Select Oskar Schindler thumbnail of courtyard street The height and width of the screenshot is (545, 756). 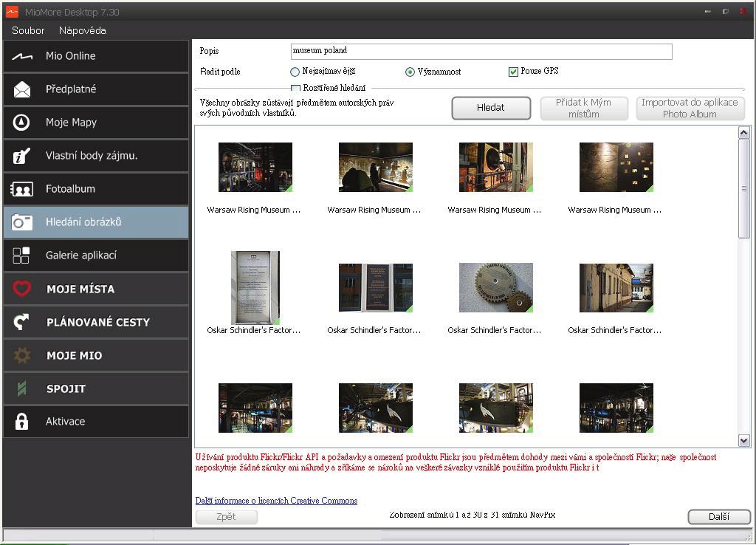616,288
